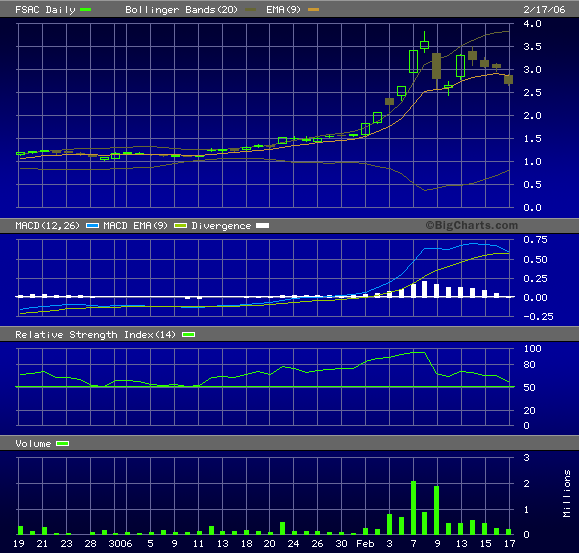
Task: Click the '4.0' price axis value
Action: (532, 24)
